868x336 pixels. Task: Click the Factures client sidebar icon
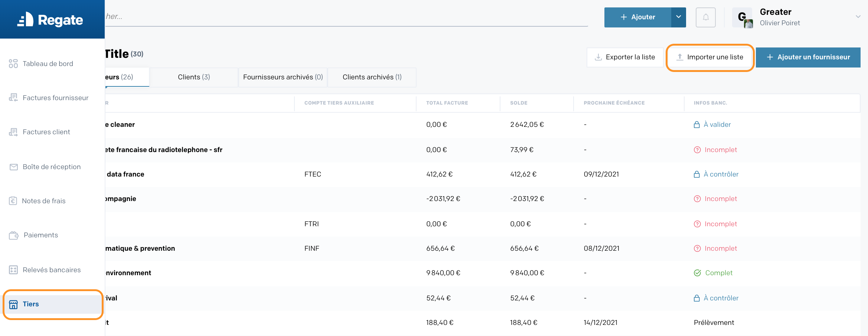[13, 132]
